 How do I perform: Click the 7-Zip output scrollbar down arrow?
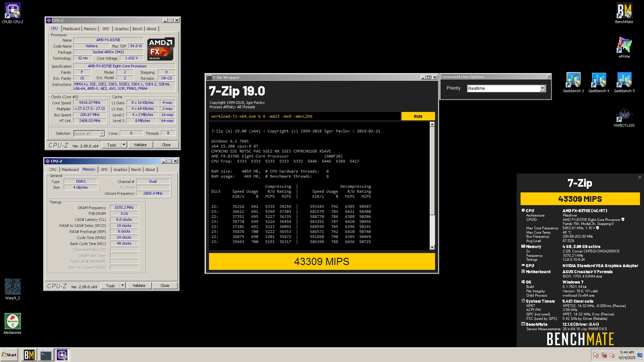(x=432, y=247)
